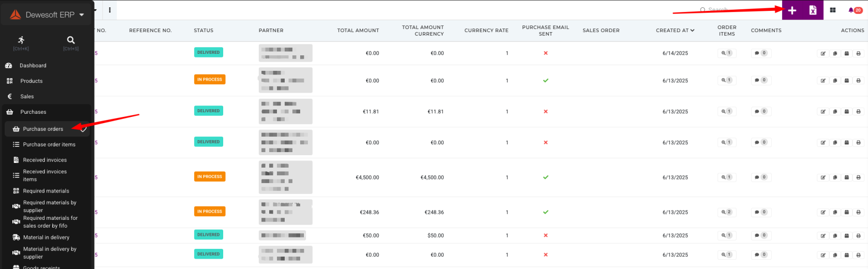Click the Search field in the top bar

point(734,10)
